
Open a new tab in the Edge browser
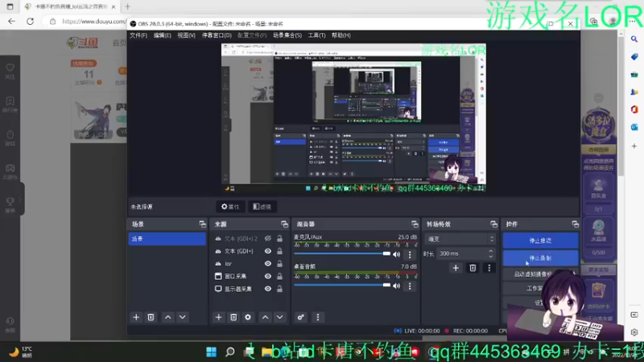[127, 6]
